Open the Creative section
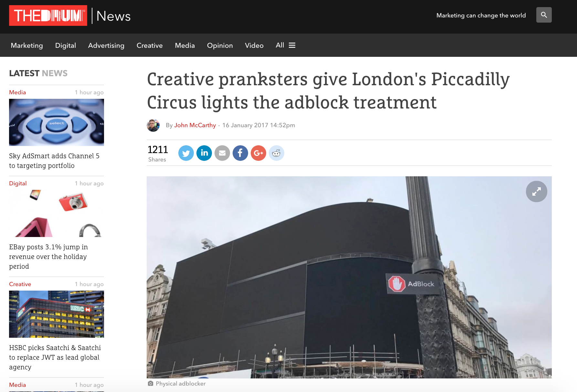The width and height of the screenshot is (577, 392). [x=150, y=46]
